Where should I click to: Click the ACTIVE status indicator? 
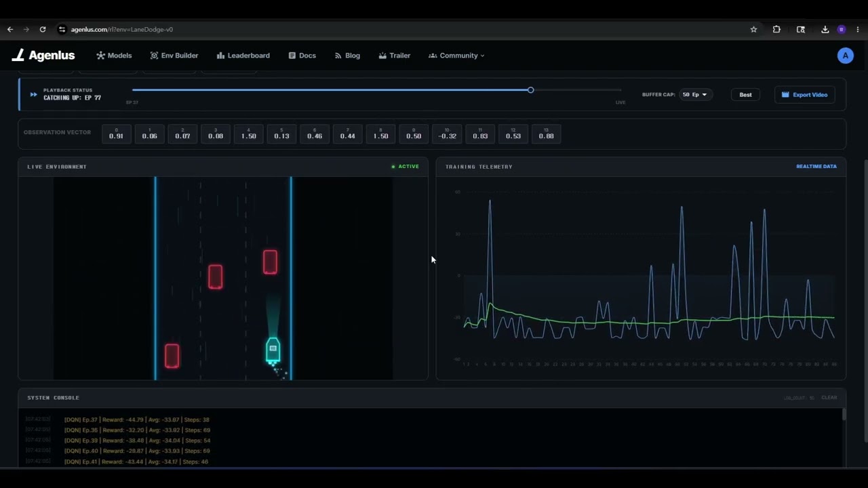point(406,167)
